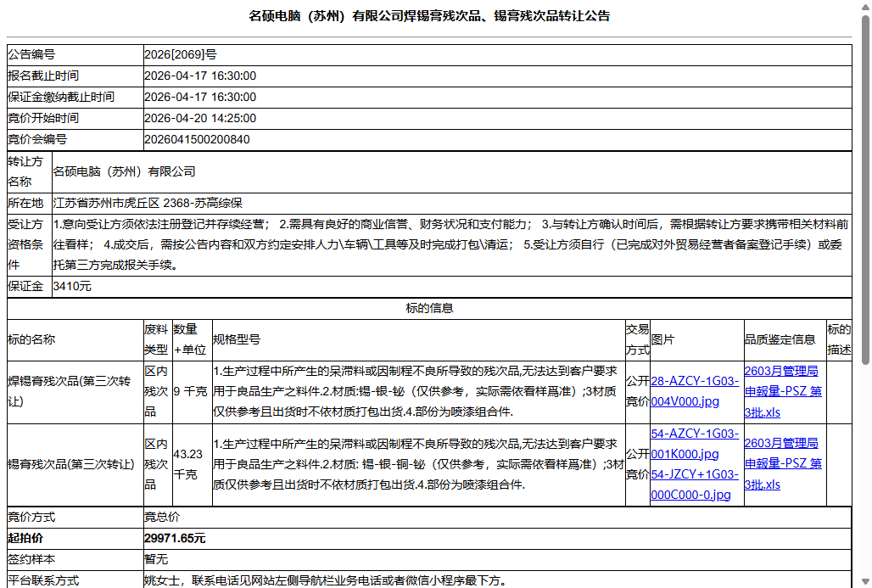The height and width of the screenshot is (588, 872).
Task: Click the 竞价会编号 label
Action: click(x=37, y=139)
